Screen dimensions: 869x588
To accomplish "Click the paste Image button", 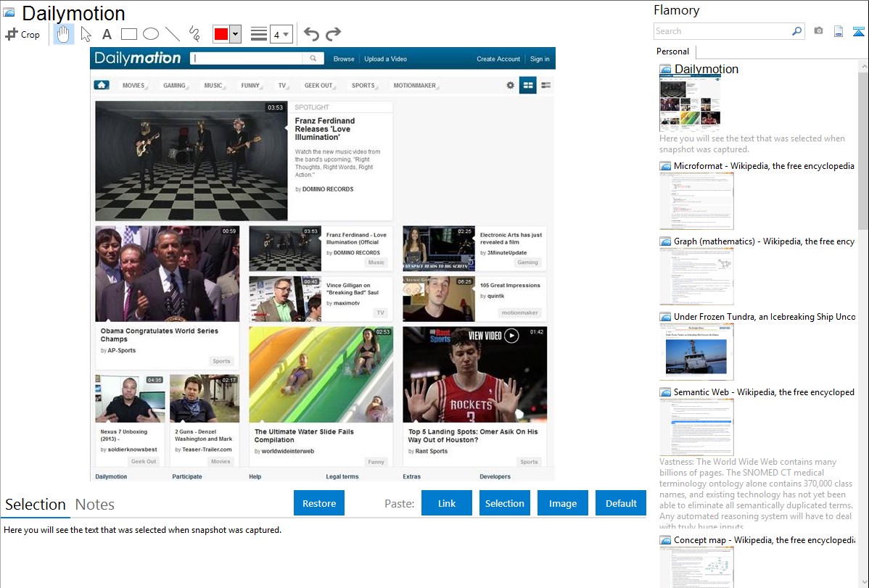I will coord(563,503).
